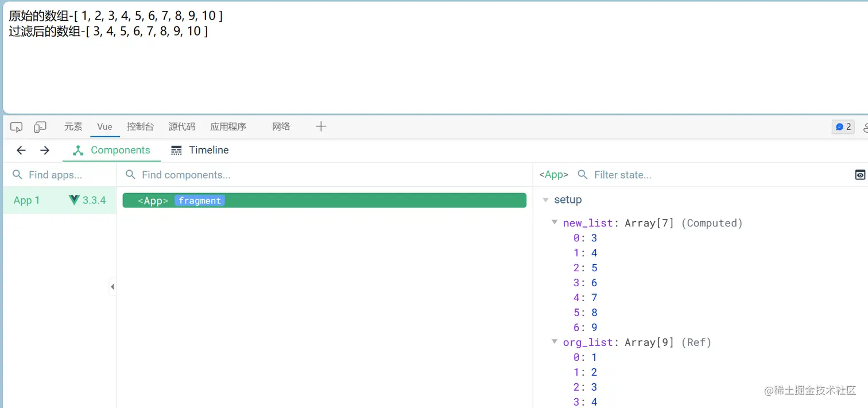Toggle the eye icon in state panel

pos(860,175)
